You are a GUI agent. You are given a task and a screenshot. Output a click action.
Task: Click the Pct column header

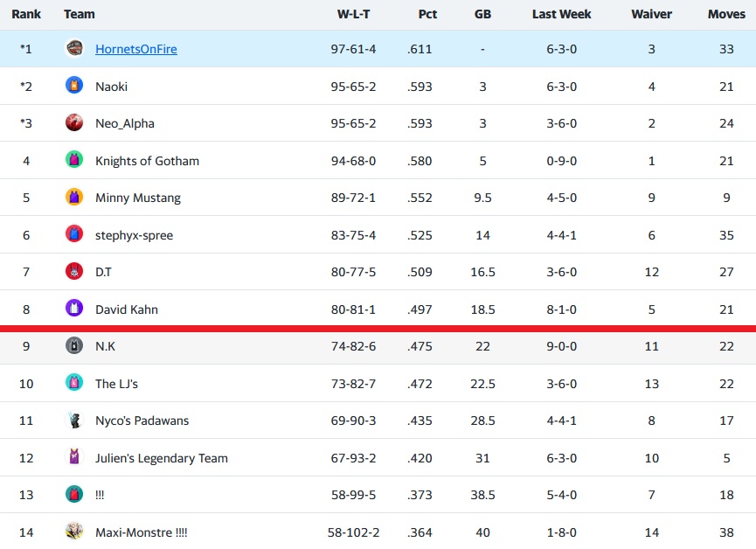pos(427,14)
